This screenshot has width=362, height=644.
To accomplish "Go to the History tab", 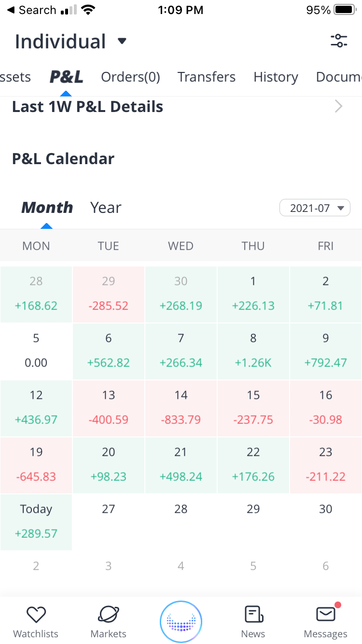I will coord(276,77).
